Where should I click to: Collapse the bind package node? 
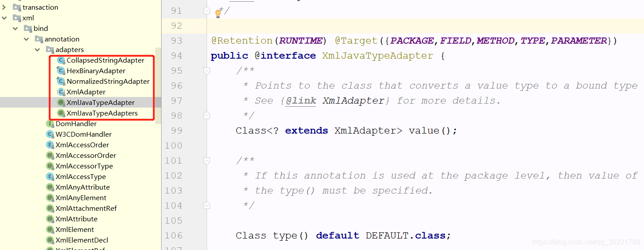click(x=15, y=28)
